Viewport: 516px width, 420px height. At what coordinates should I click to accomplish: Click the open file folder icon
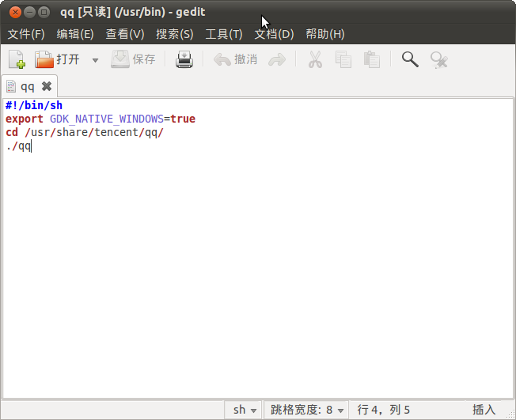[44, 59]
